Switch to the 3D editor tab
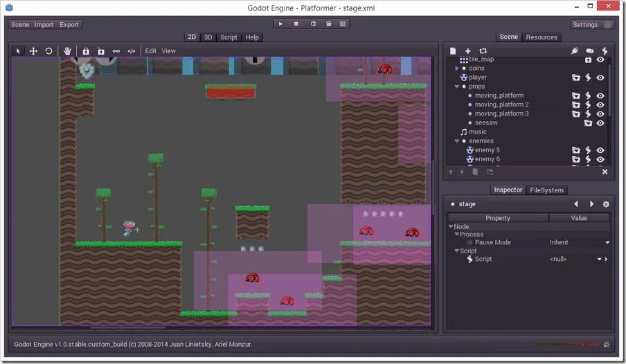The image size is (626, 364). [x=208, y=37]
